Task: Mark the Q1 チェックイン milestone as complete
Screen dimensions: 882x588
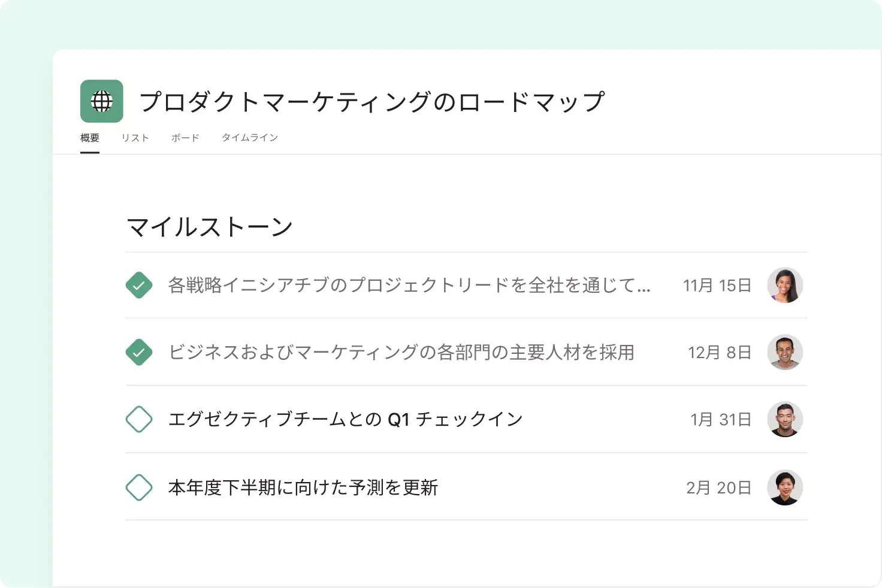Action: 139,420
